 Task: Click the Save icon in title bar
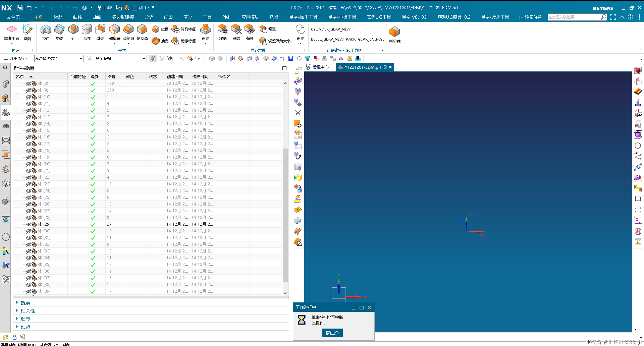point(19,7)
